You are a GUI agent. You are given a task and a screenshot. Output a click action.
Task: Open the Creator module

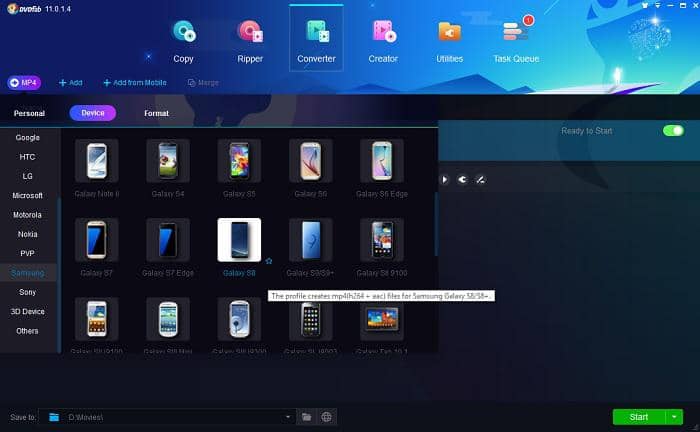pyautogui.click(x=383, y=42)
